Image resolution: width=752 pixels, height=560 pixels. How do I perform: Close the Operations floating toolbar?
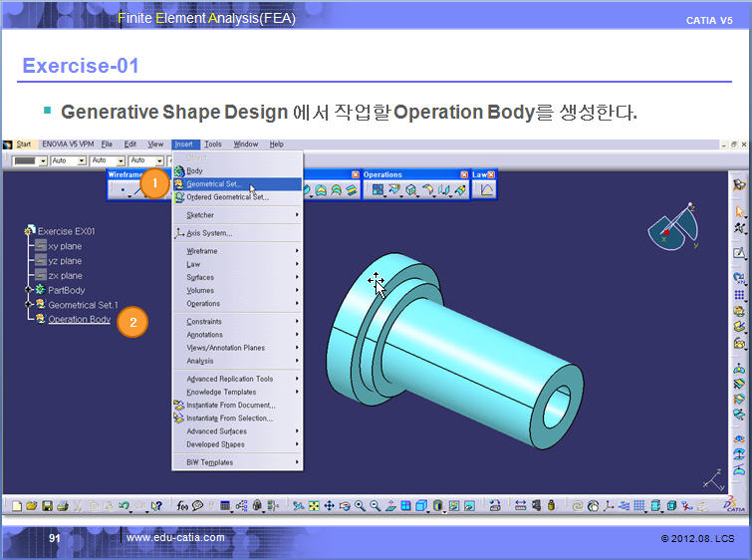click(463, 175)
